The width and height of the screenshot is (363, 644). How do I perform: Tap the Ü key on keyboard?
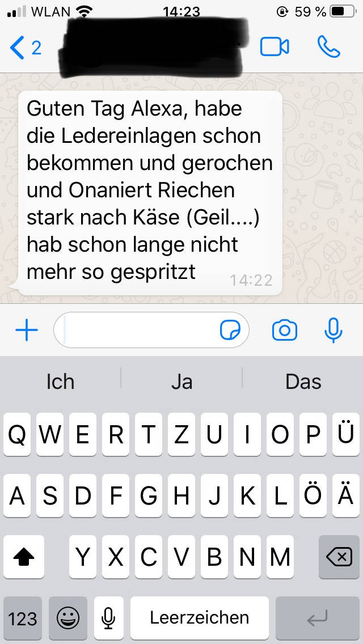(x=346, y=435)
